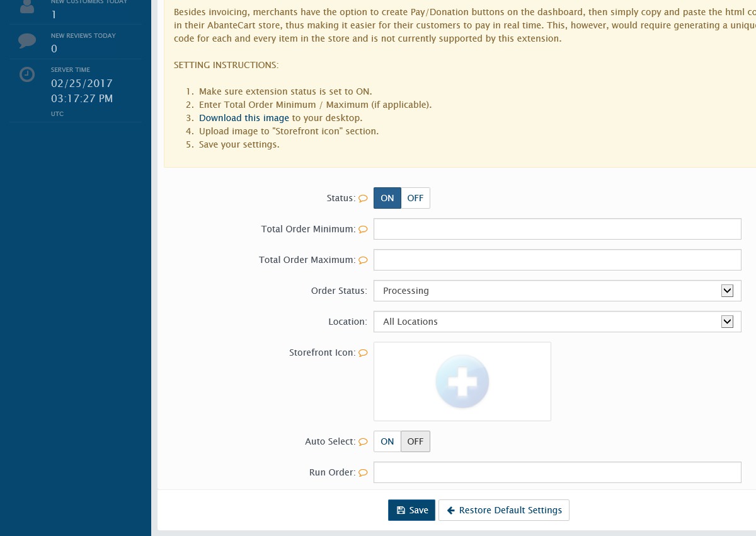Screen dimensions: 756x536
Task: Click instruction 'Upload image to Storefront icon section'
Action: pos(289,131)
